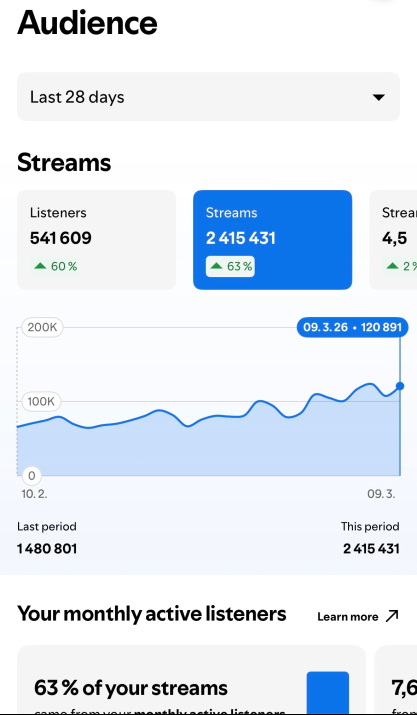Click the This period value 2 415 431
417x715 pixels.
(371, 549)
